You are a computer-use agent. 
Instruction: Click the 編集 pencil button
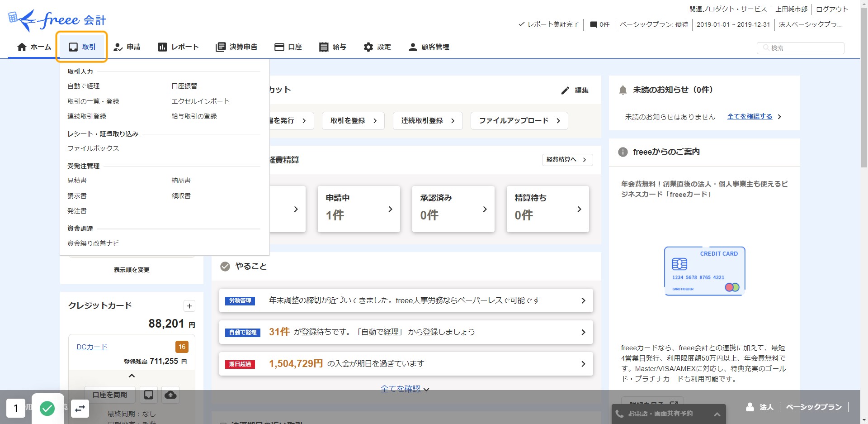pos(575,91)
